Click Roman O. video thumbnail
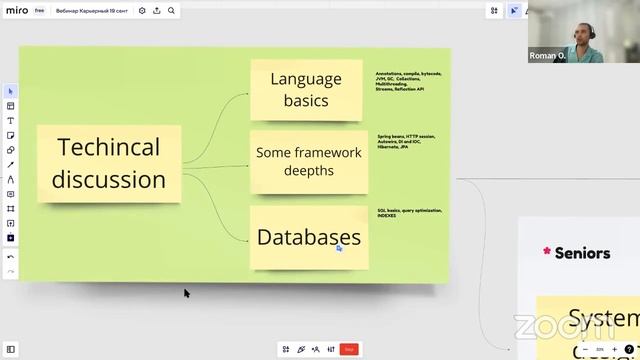The width and height of the screenshot is (640, 360). click(584, 31)
